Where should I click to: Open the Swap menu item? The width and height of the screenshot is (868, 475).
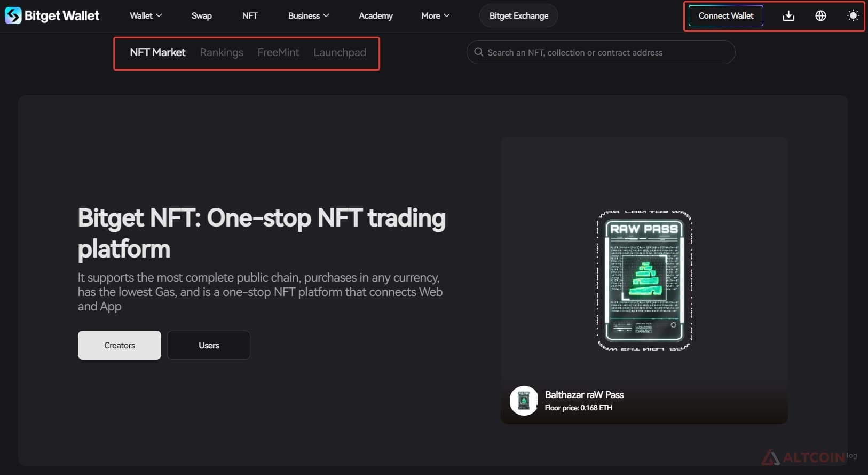(x=202, y=16)
